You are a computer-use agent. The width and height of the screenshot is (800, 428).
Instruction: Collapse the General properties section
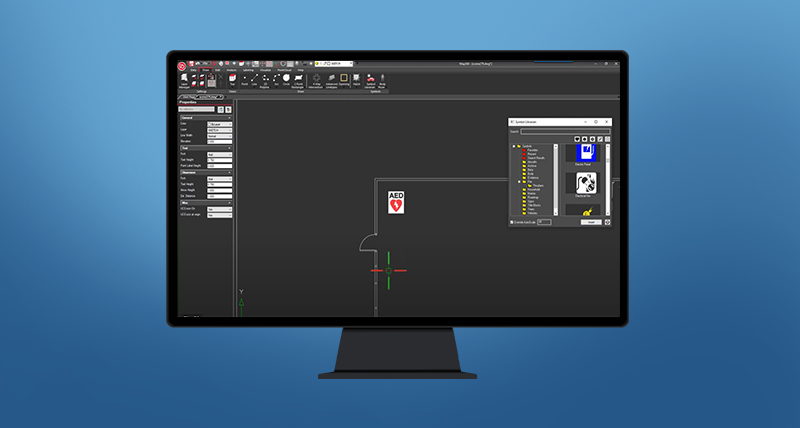coord(230,117)
